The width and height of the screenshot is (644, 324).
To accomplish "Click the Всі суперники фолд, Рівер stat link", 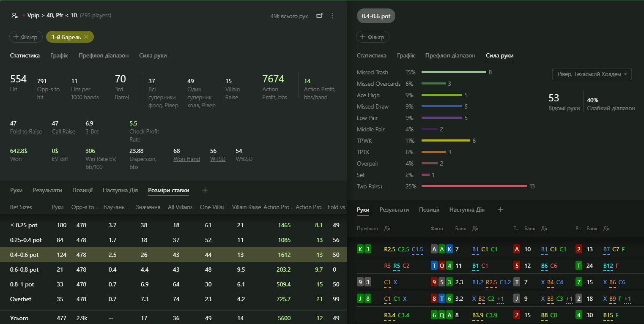I will 163,97.
